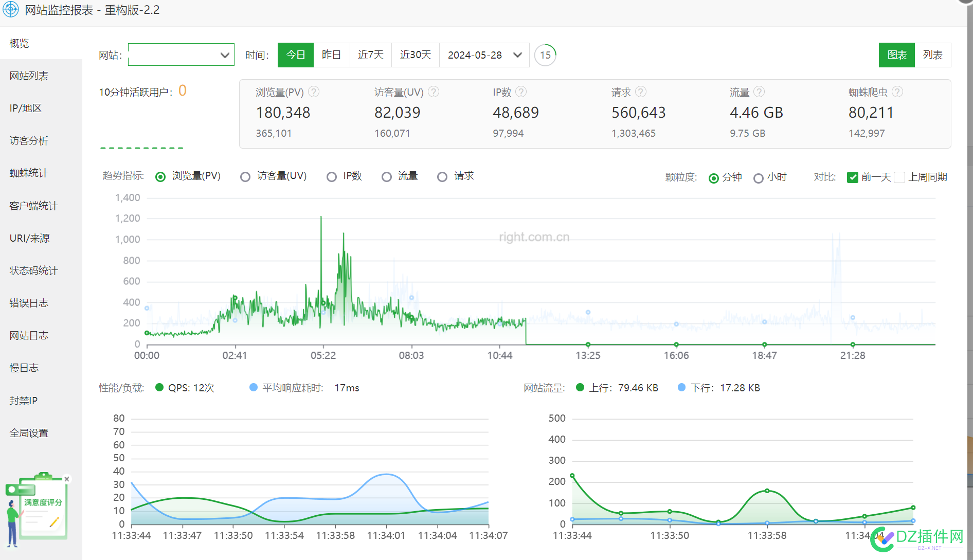
Task: Click the website monitor logo icon
Action: coord(10,10)
